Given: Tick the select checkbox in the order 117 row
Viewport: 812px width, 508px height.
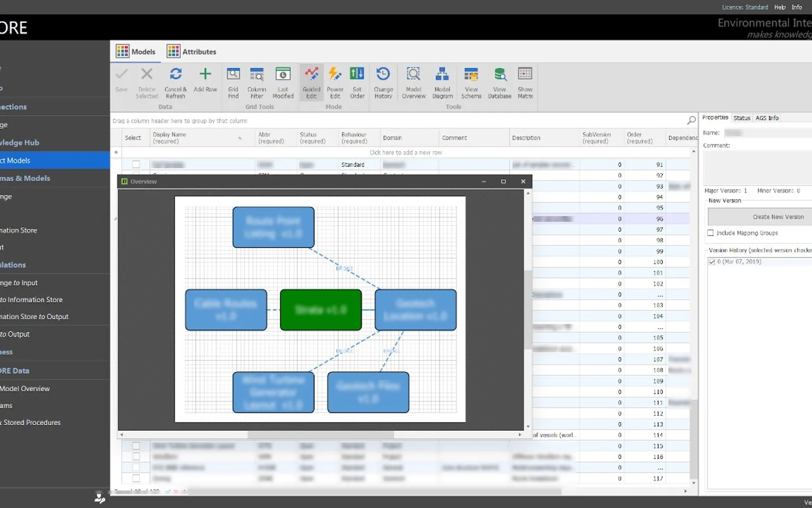Looking at the screenshot, I should click(x=136, y=478).
